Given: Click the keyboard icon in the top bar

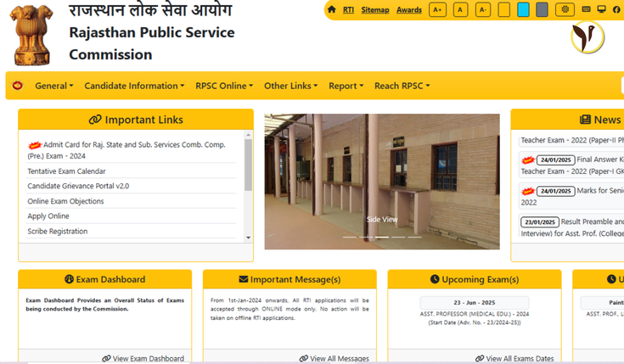Looking at the screenshot, I should click(x=586, y=9).
